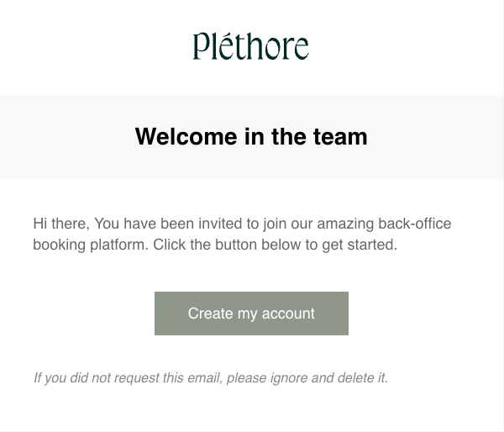Click the 'Hi there' greeting text
The image size is (504, 432).
pyautogui.click(x=60, y=224)
